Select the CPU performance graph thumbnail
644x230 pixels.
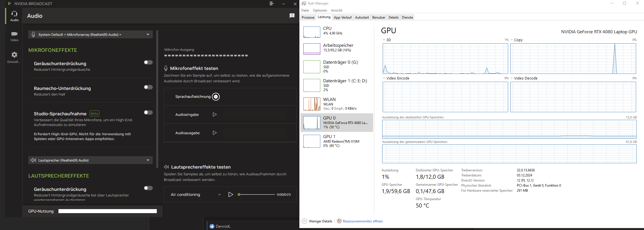312,32
